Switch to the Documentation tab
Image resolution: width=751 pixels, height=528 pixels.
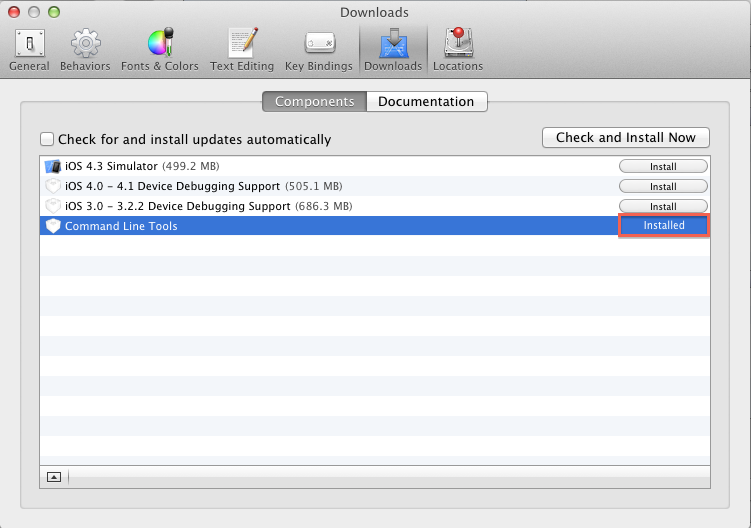tap(427, 102)
